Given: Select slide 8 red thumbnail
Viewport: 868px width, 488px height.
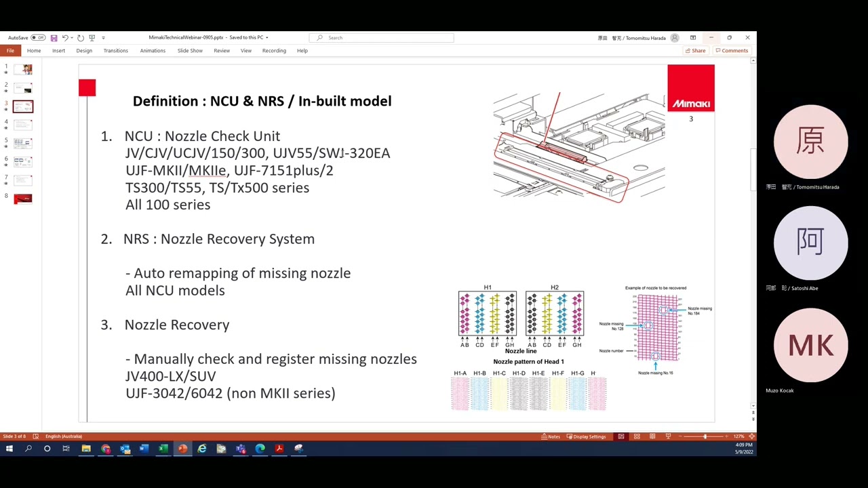Looking at the screenshot, I should pos(23,199).
